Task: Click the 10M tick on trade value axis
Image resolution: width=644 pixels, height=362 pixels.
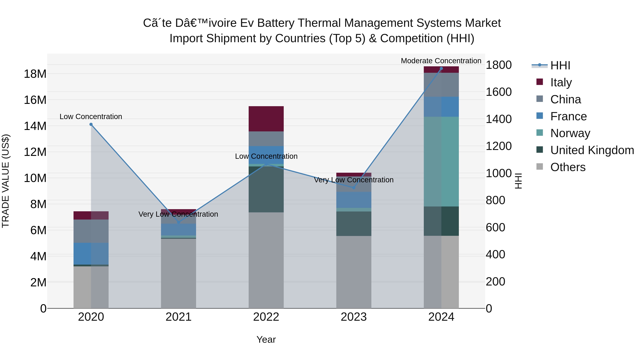Action: (35, 178)
